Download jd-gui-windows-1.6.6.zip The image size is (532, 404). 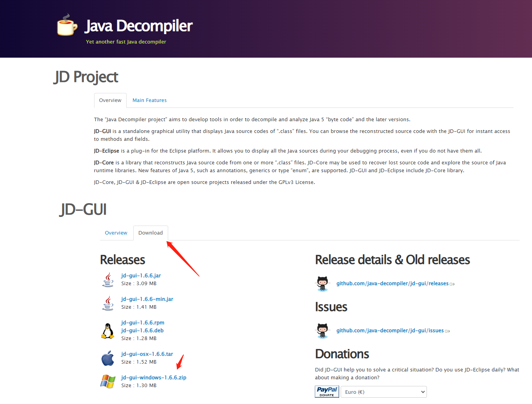153,377
